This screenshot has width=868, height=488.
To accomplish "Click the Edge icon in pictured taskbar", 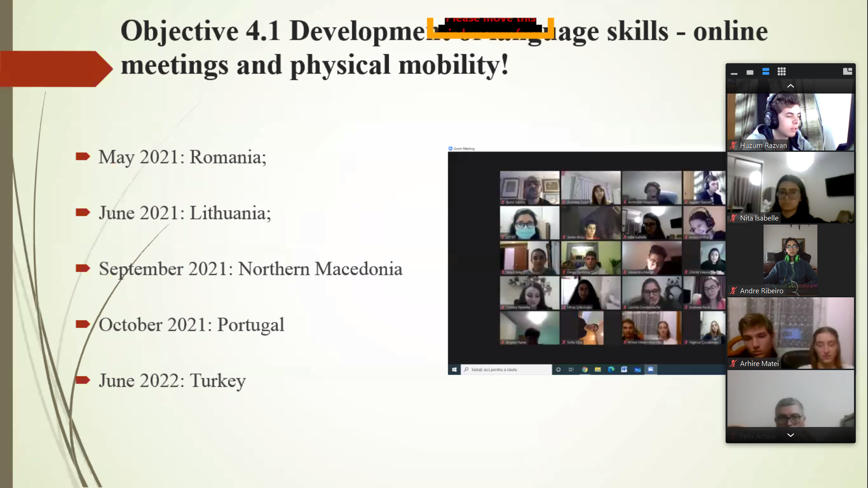I will (611, 370).
